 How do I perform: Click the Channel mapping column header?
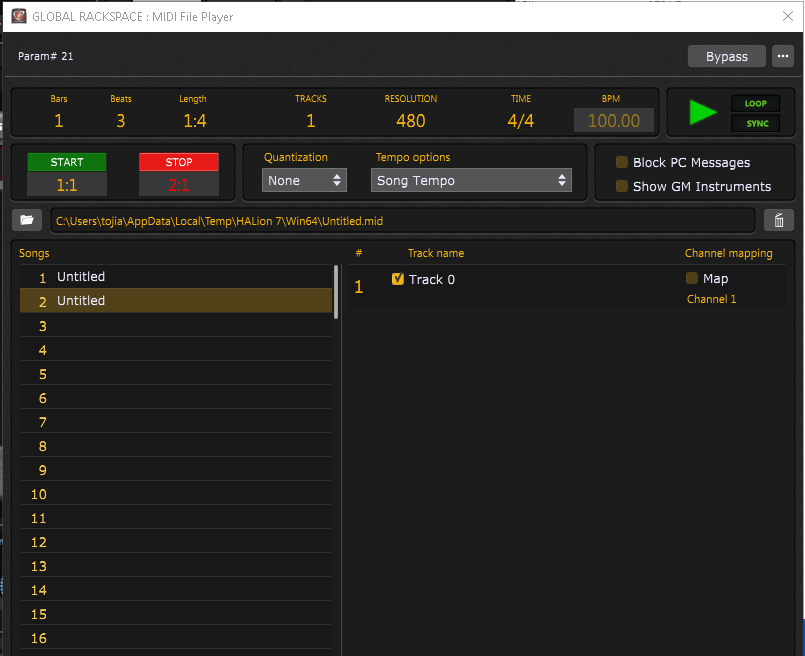(x=728, y=253)
